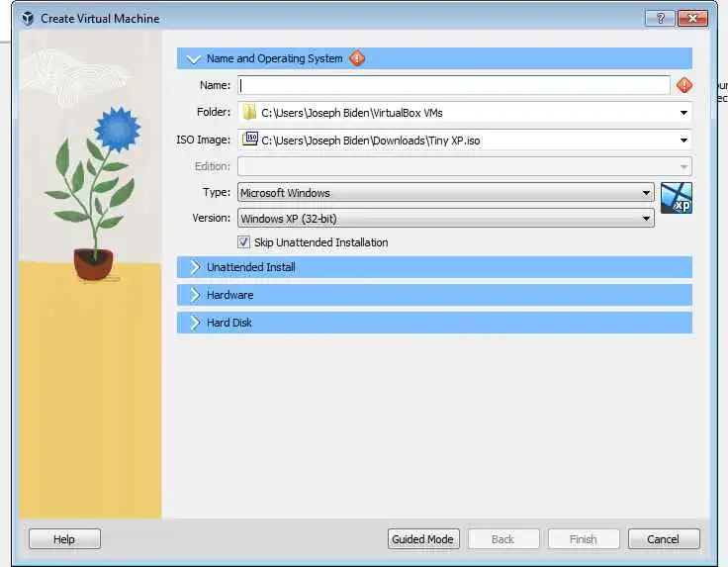
Task: Toggle Skip Unattended Installation checkbox
Action: click(243, 241)
